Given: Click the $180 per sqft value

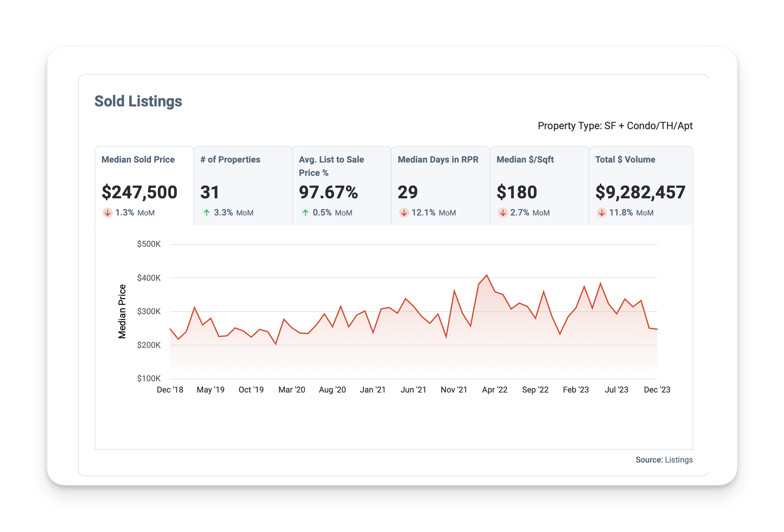Looking at the screenshot, I should pos(516,192).
